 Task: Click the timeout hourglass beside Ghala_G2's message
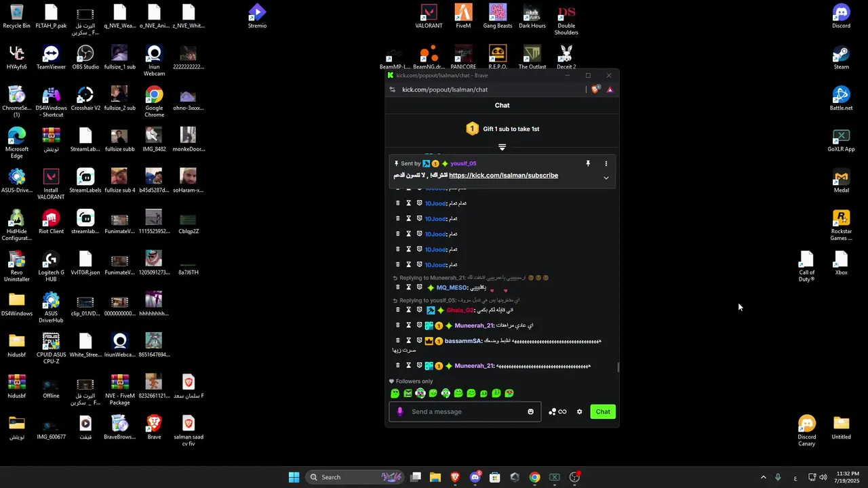coord(408,310)
